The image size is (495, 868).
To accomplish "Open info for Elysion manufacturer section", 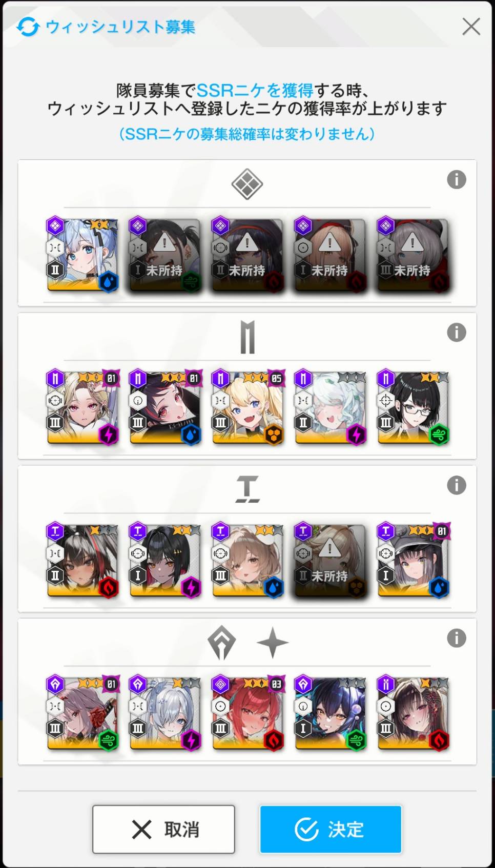I will point(456,179).
